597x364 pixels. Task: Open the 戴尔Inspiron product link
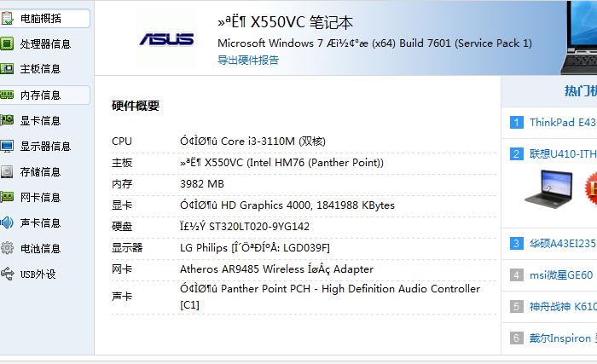tap(560, 338)
